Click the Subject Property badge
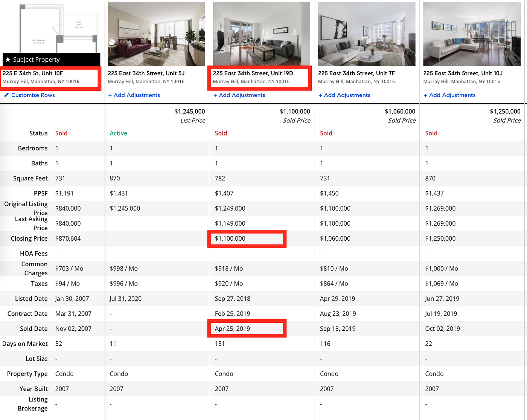The height and width of the screenshot is (420, 527). click(x=36, y=59)
